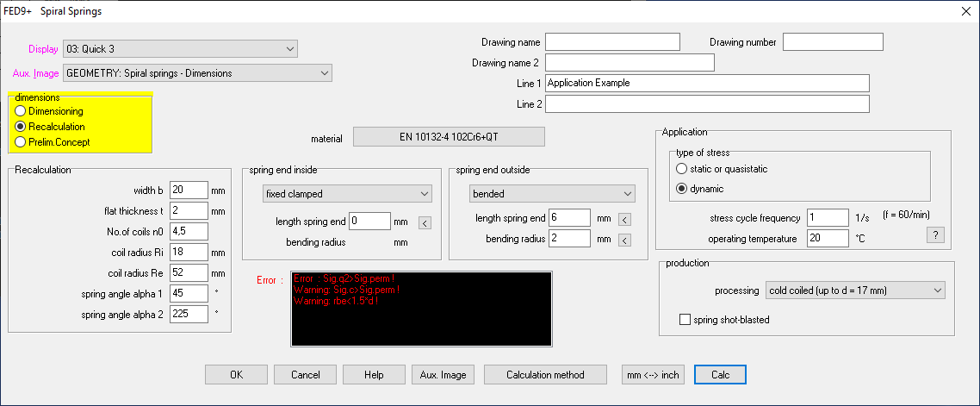Open the processing 'cold coiled' dropdown

tap(855, 291)
